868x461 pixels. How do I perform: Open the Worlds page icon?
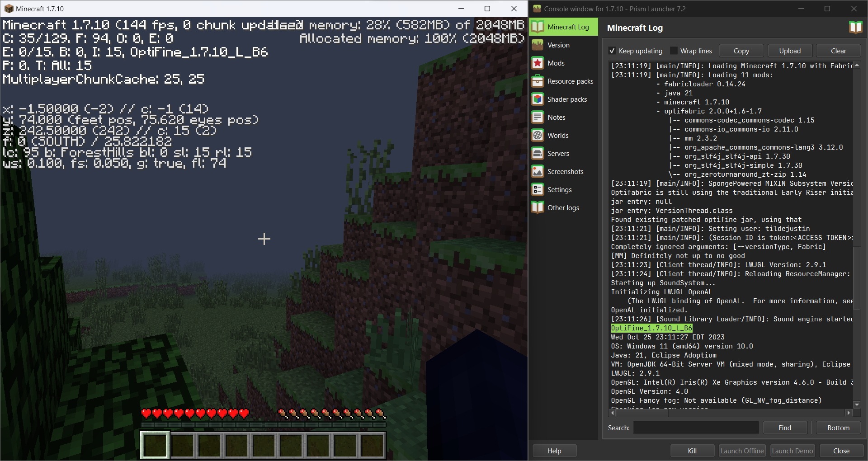[538, 136]
